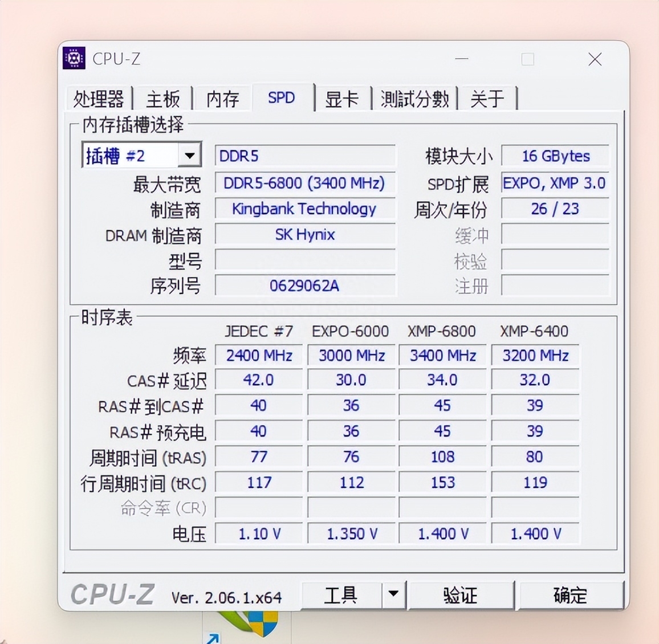Click the 1.400 V cell under XMP-6400
Screen dimensions: 659x644
pyautogui.click(x=535, y=533)
